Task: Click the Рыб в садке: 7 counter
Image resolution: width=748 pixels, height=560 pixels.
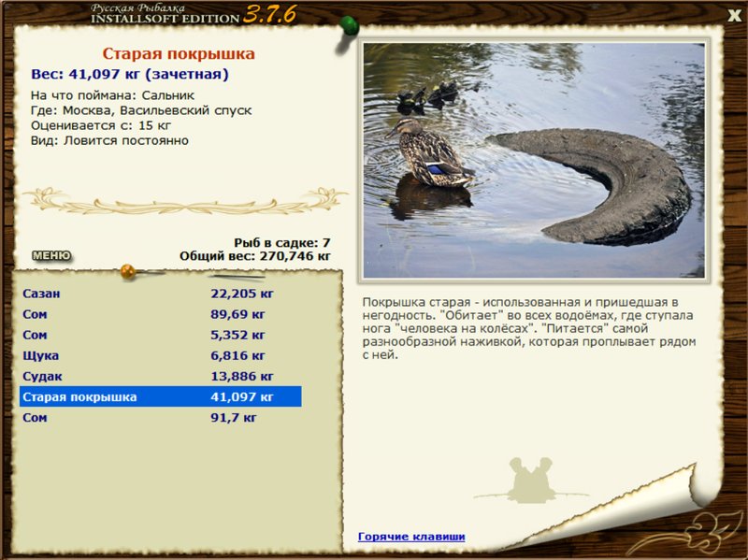Action: coord(282,243)
